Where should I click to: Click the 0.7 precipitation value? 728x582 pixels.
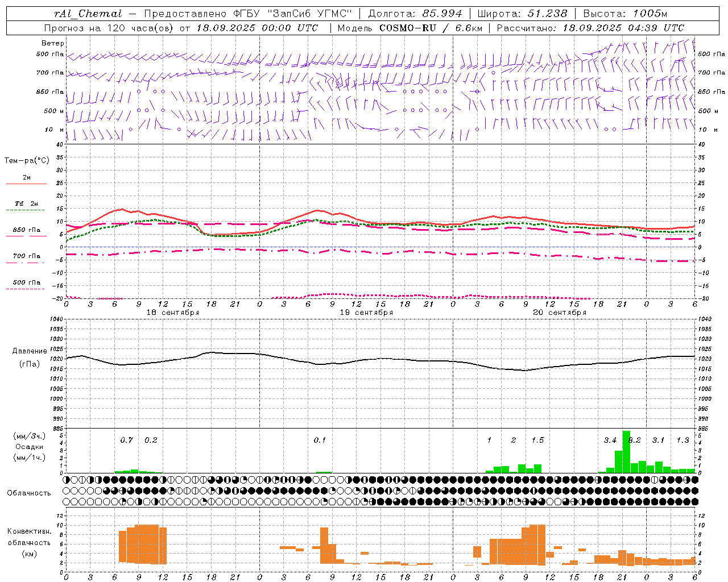point(126,440)
